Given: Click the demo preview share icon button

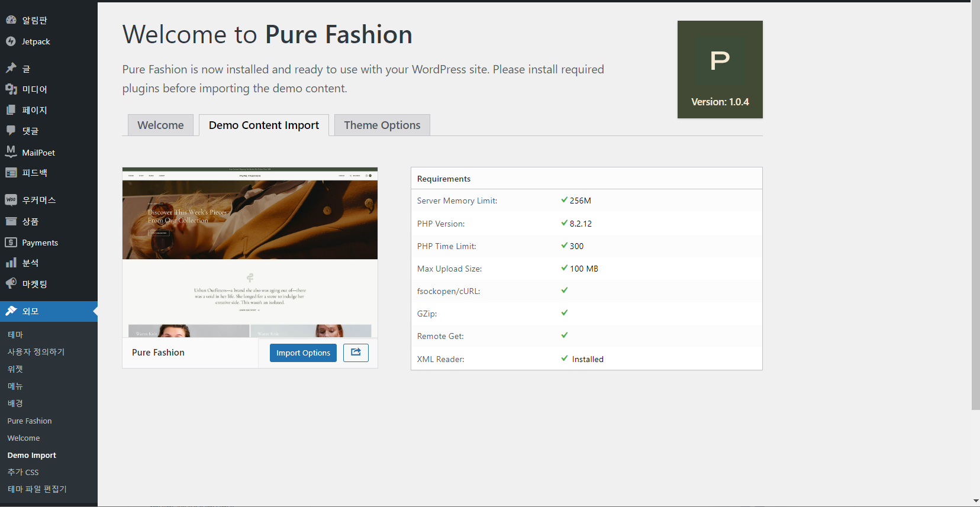Looking at the screenshot, I should pyautogui.click(x=356, y=353).
